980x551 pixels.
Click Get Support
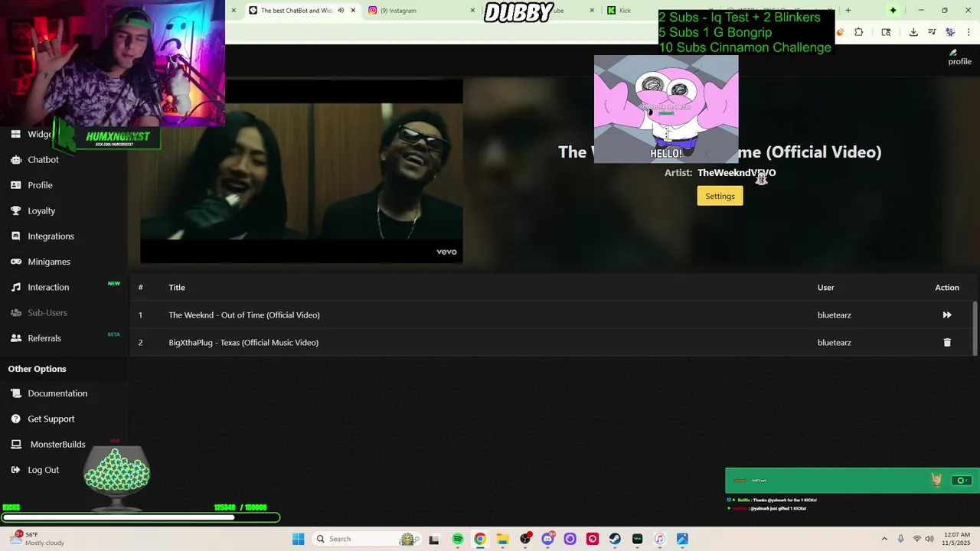51,419
